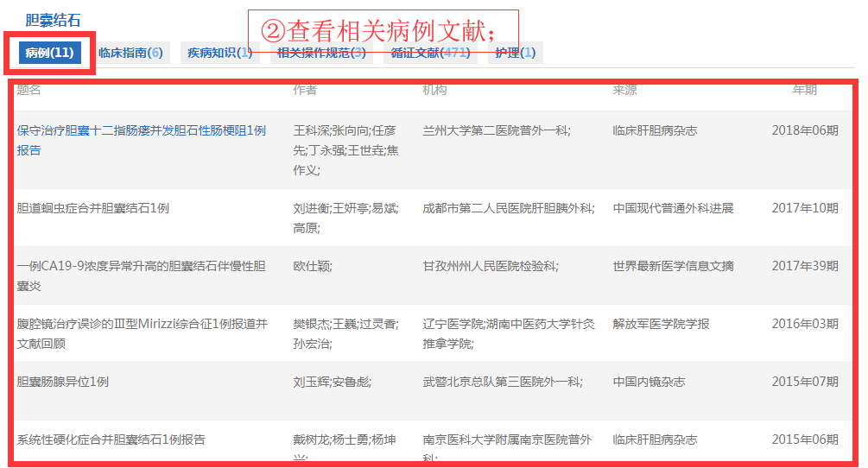Select the 病例(11) tab
This screenshot has width=868, height=468.
pos(50,53)
